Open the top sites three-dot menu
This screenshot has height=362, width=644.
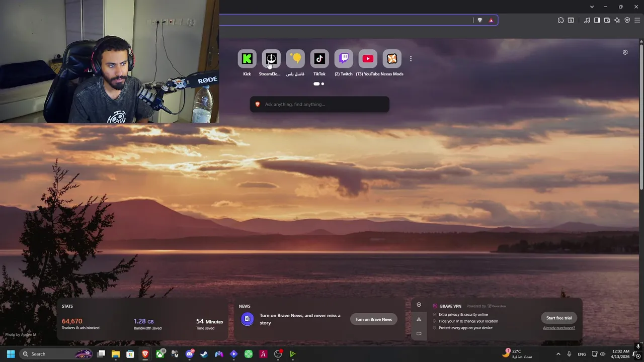pos(411,59)
